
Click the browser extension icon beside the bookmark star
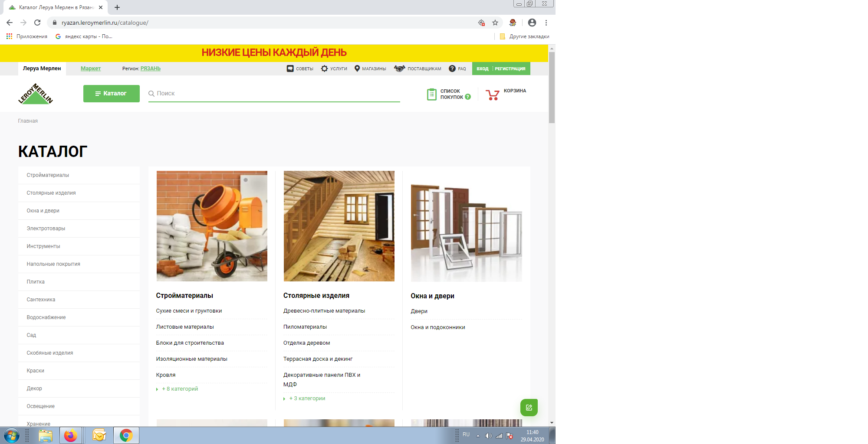pos(513,23)
